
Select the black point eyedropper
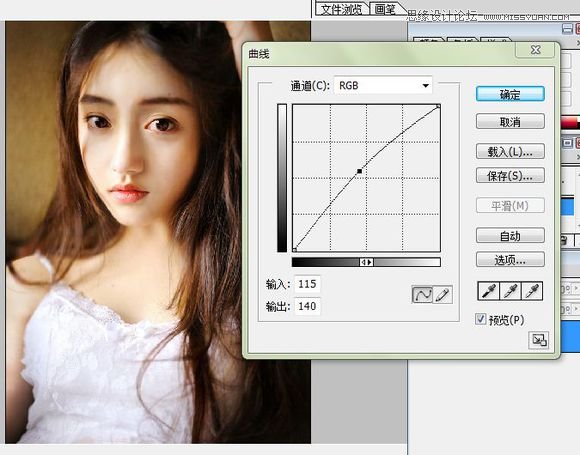click(489, 291)
